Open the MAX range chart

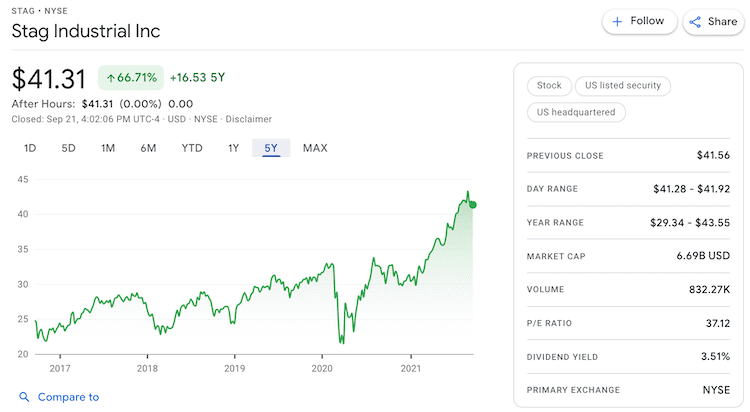tap(315, 148)
